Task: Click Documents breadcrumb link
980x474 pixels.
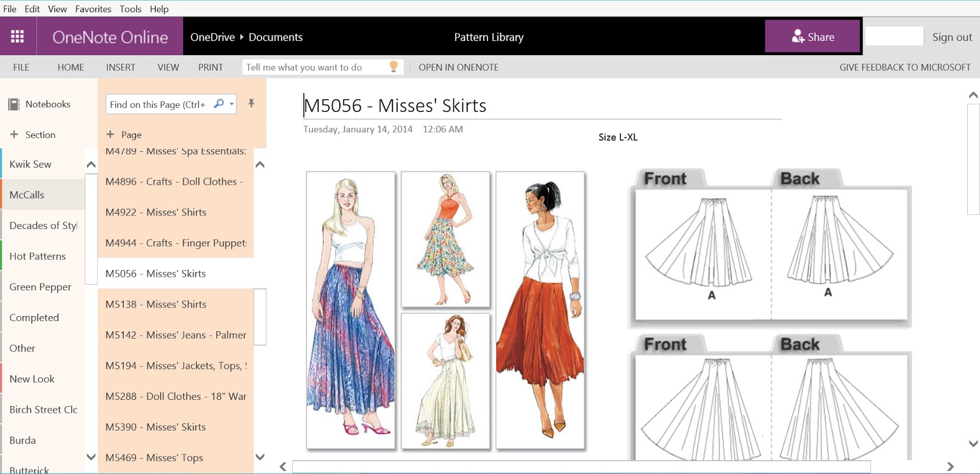Action: [276, 37]
